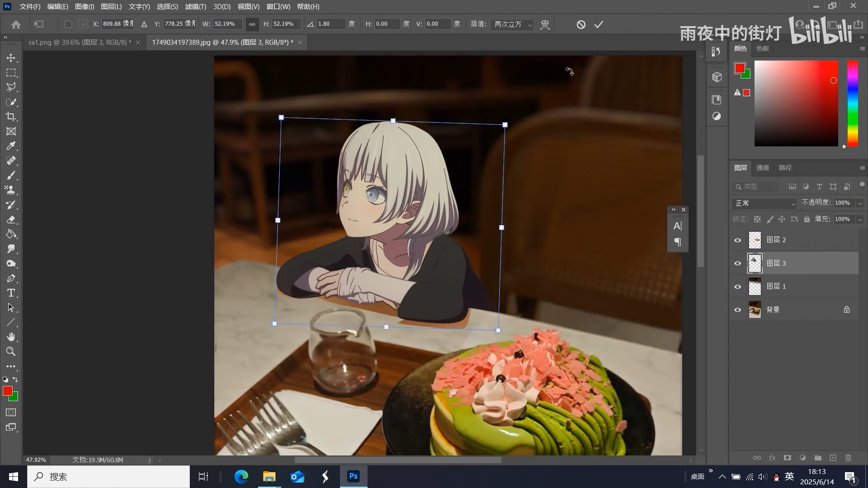Select the Eyedropper tool
The width and height of the screenshot is (868, 488).
(11, 146)
